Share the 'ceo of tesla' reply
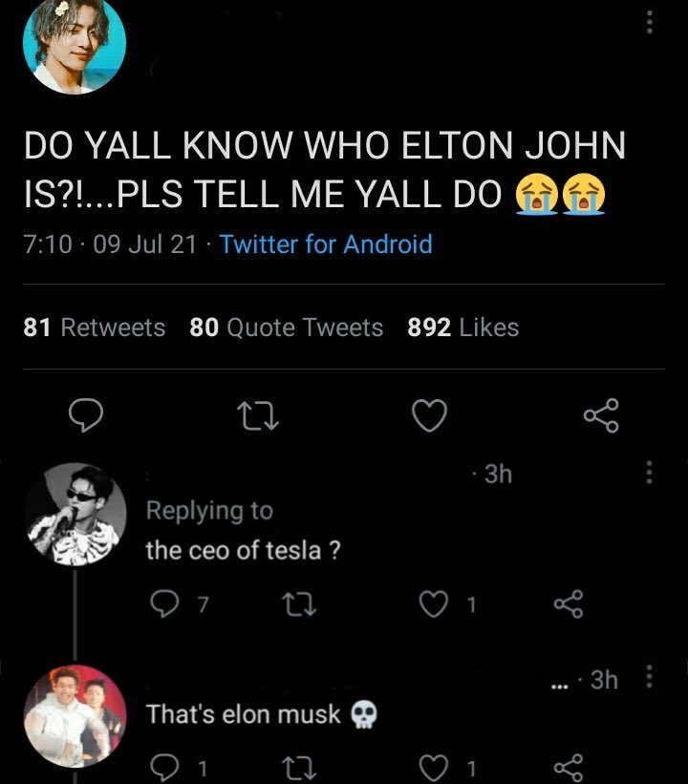 [x=567, y=604]
